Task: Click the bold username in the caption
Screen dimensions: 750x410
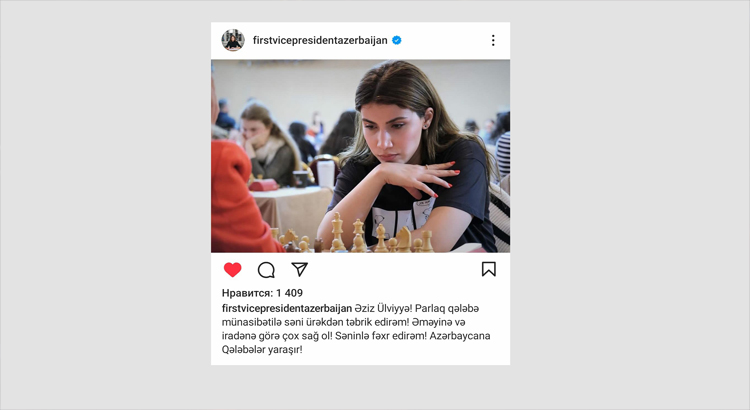Action: [x=287, y=308]
